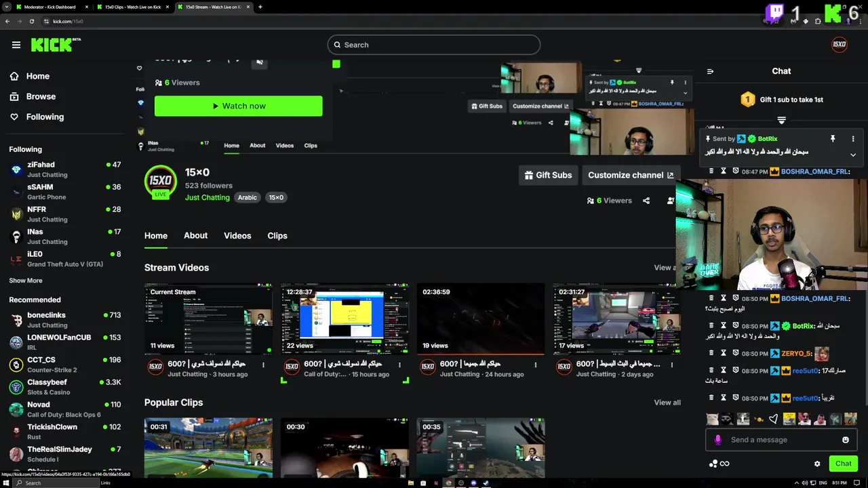
Task: Focus the Search field
Action: click(434, 45)
